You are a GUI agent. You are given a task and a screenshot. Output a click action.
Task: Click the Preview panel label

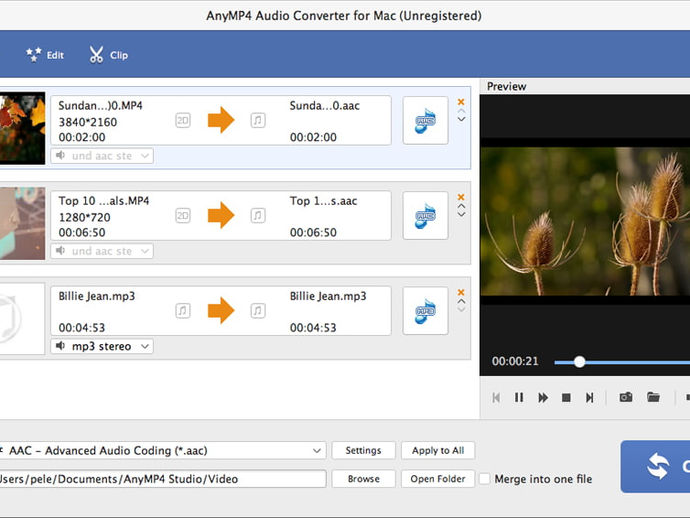506,86
